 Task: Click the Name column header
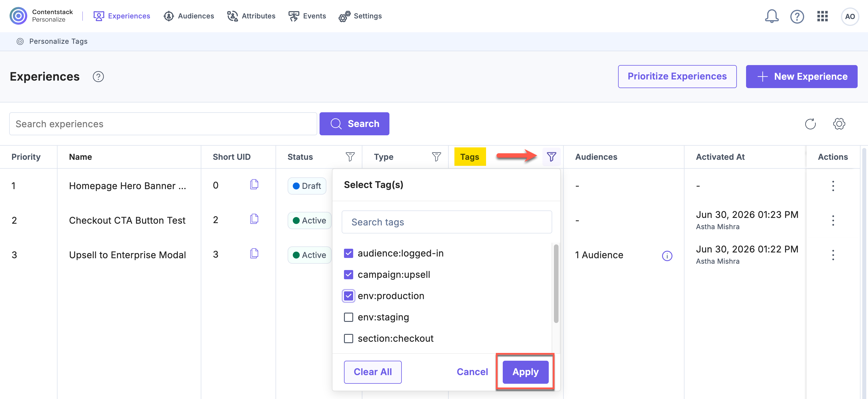click(81, 157)
